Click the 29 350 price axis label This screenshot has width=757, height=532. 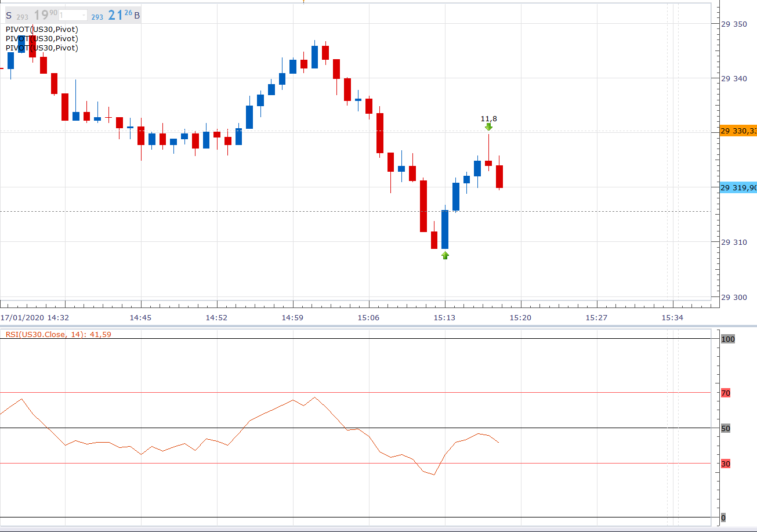[734, 24]
